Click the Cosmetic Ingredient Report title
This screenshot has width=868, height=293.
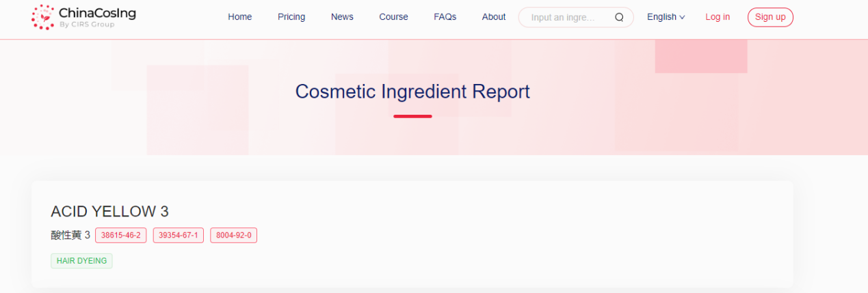pos(412,92)
